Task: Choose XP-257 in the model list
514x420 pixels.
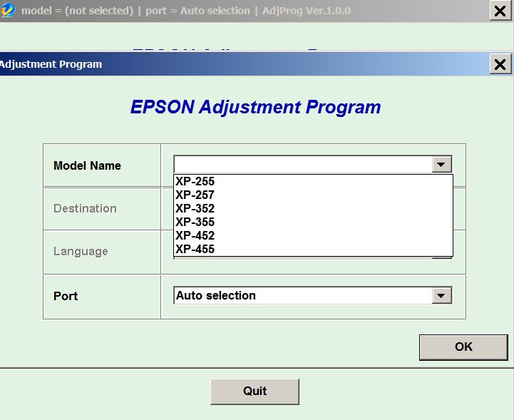Action: coord(195,195)
